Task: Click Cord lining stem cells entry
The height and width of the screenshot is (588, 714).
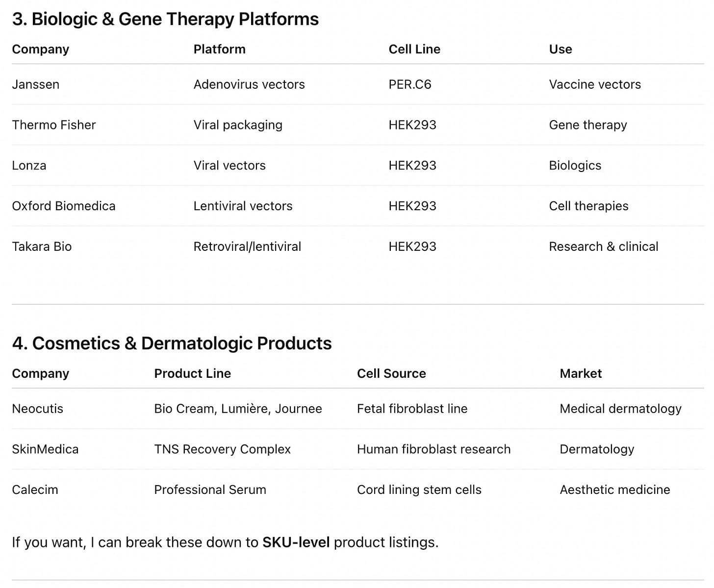Action: pos(419,490)
